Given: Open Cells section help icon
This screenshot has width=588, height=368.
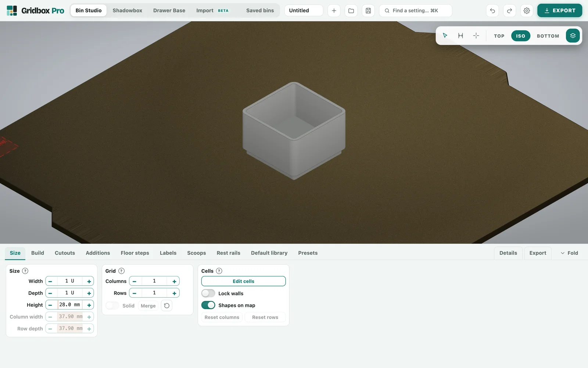Looking at the screenshot, I should click(x=219, y=271).
